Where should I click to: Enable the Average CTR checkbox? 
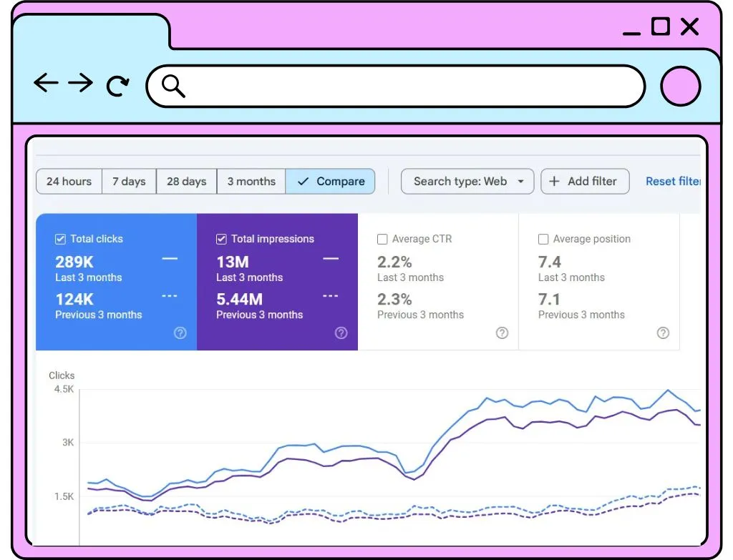[x=382, y=239]
